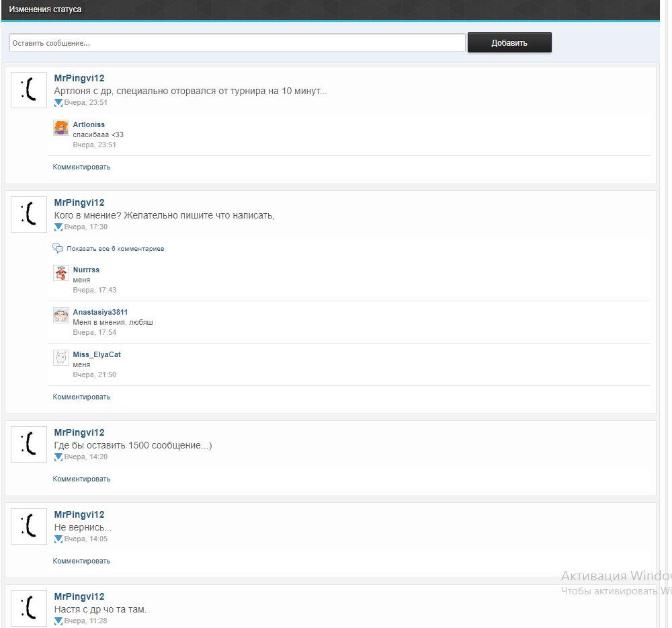Image resolution: width=672 pixels, height=628 pixels.
Task: Open MrPingvi12 link on 'Настя с др' post
Action: point(79,596)
